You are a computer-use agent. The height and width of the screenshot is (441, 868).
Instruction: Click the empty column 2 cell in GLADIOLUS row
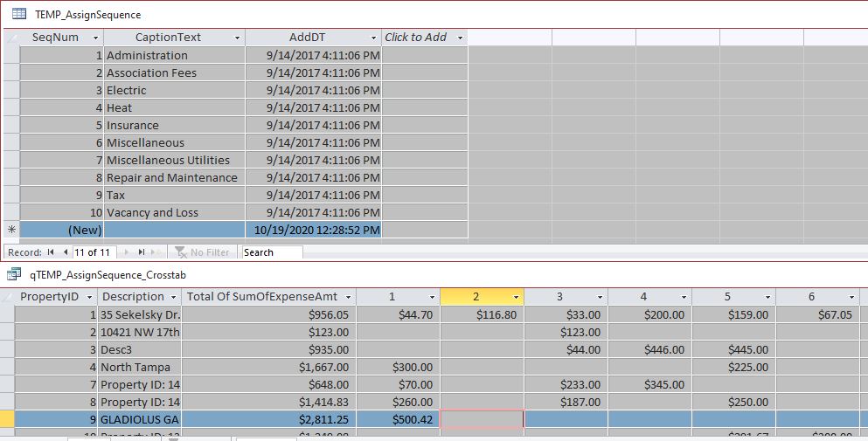pos(483,419)
